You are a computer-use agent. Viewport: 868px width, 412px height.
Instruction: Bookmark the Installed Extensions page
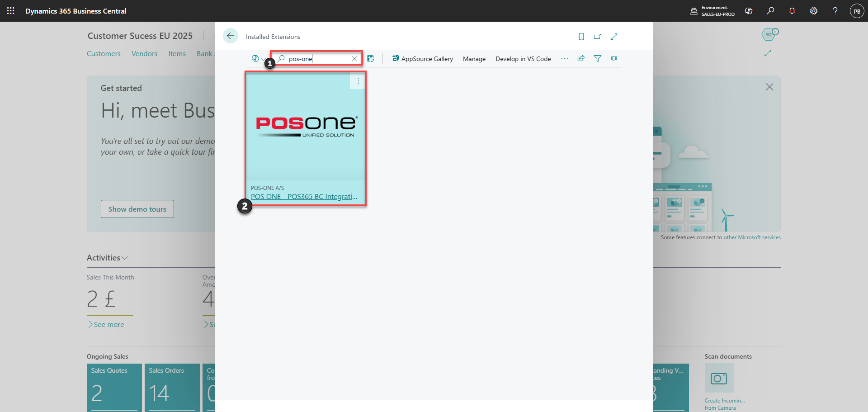(x=581, y=37)
